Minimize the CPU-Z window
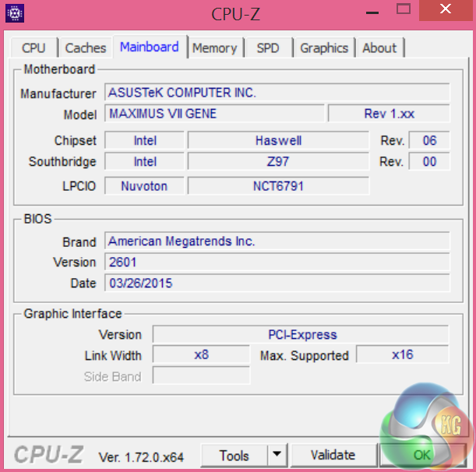 372,11
